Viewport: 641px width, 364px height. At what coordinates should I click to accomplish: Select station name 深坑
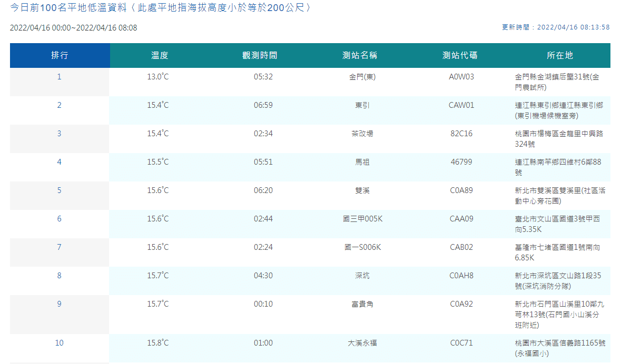coord(362,275)
